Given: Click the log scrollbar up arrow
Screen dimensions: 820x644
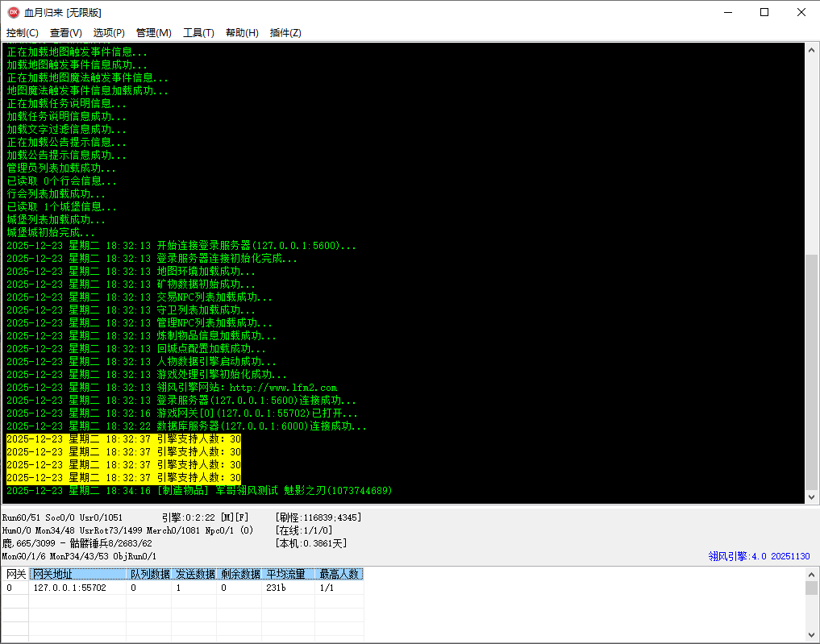Looking at the screenshot, I should (812, 50).
